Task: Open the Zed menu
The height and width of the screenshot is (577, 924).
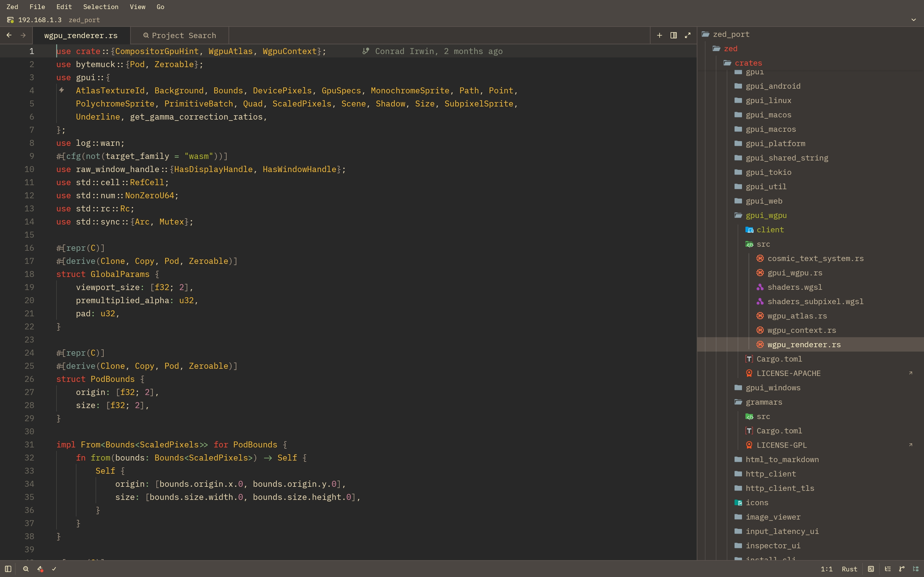Action: 12,7
